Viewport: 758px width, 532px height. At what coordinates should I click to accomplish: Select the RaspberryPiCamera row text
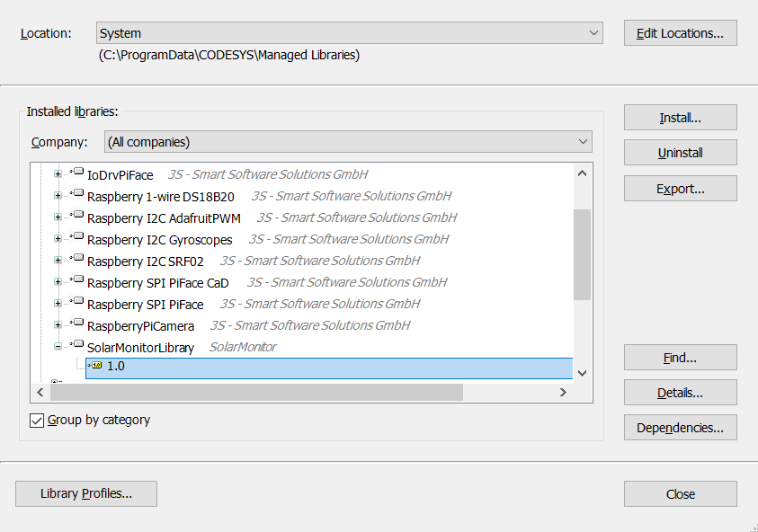(140, 326)
